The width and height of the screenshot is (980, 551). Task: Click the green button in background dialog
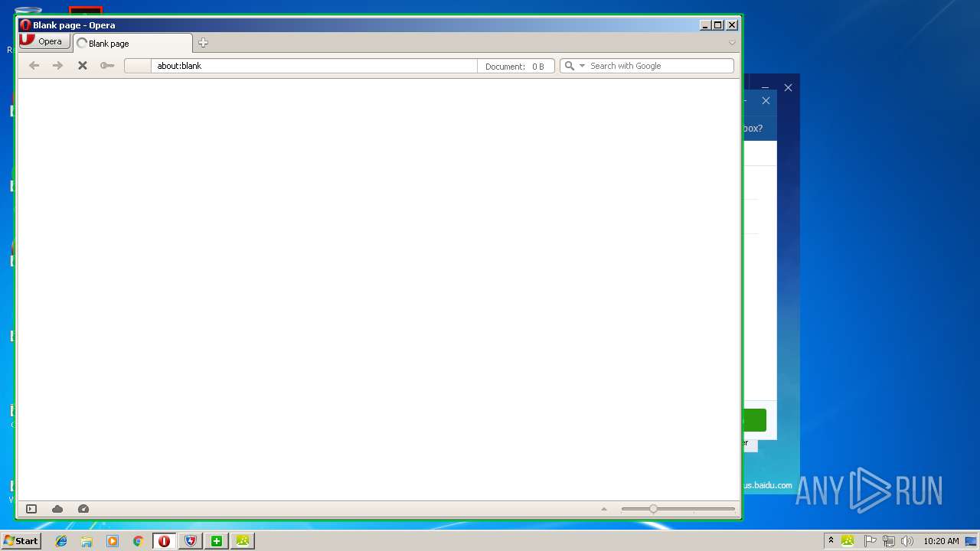pyautogui.click(x=754, y=420)
